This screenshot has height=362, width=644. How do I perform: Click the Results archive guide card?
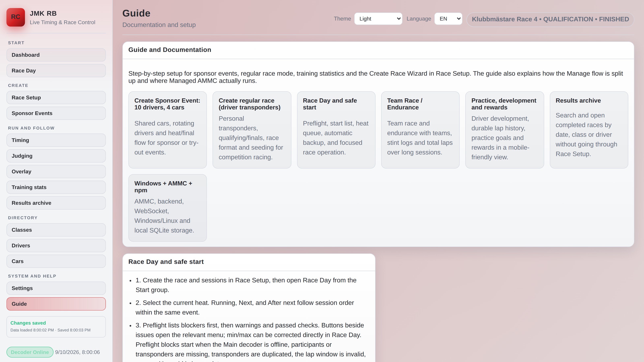(x=589, y=130)
